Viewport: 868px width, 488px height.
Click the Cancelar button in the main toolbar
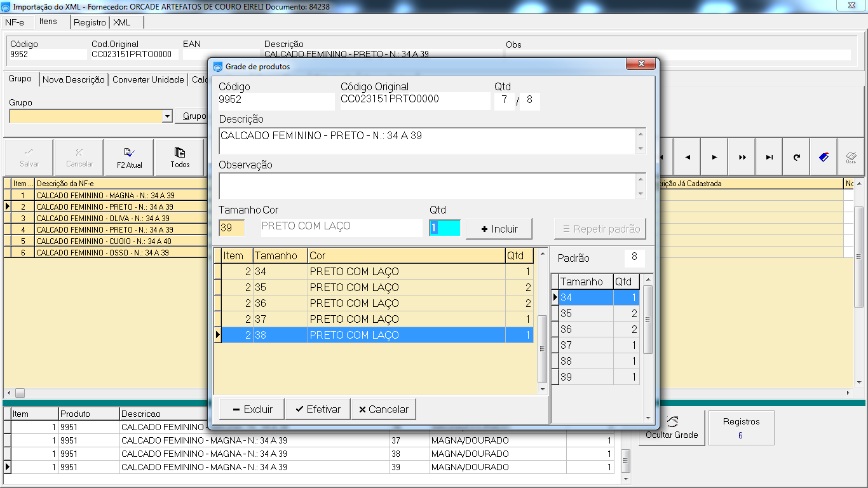[x=79, y=158]
